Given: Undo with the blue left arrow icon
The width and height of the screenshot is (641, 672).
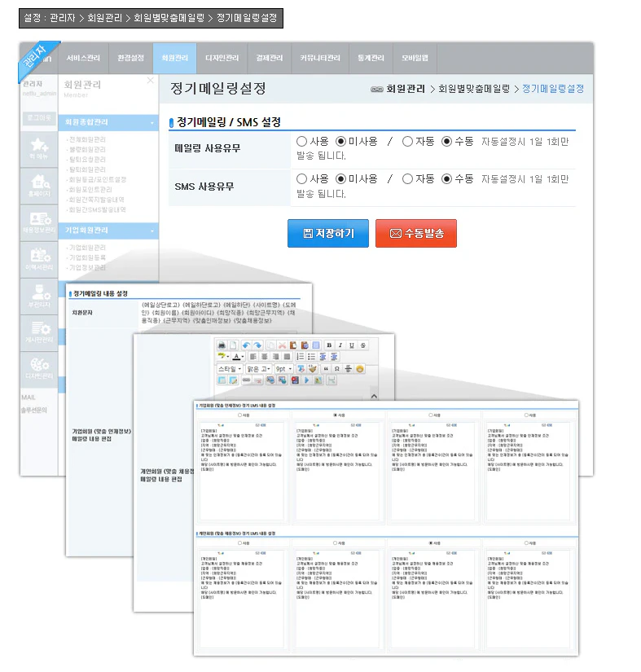Looking at the screenshot, I should 246,345.
